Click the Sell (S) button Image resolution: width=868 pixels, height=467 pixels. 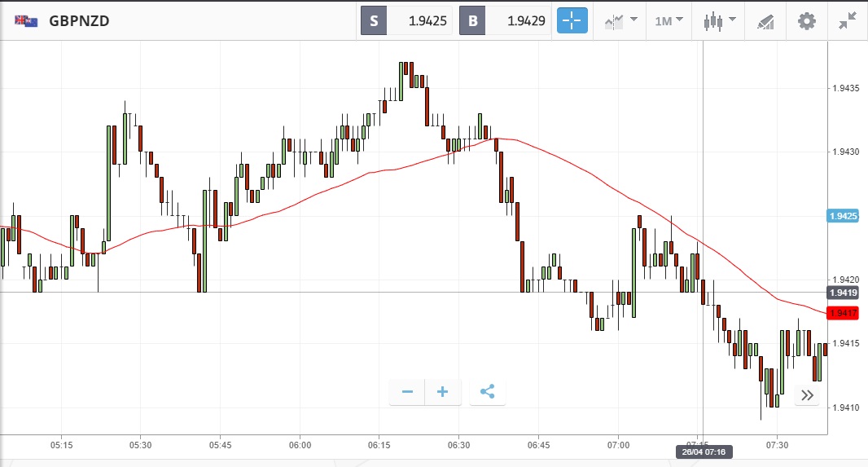pyautogui.click(x=374, y=21)
